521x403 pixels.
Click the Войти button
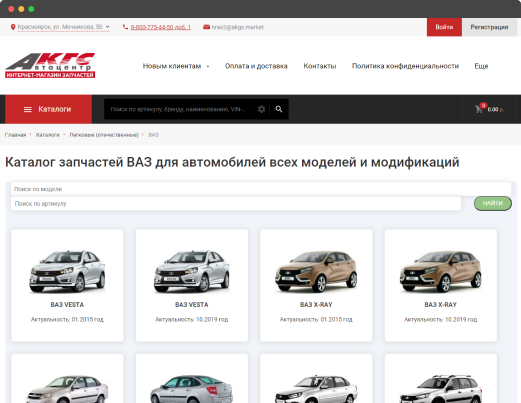click(444, 27)
